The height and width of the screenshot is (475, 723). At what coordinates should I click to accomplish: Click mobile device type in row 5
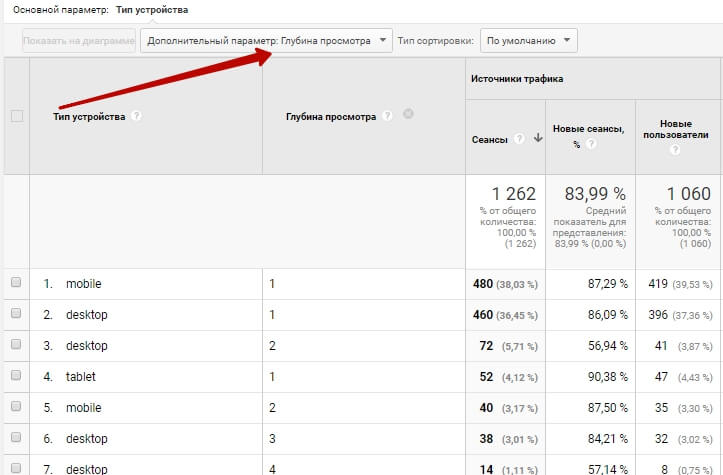pos(83,408)
